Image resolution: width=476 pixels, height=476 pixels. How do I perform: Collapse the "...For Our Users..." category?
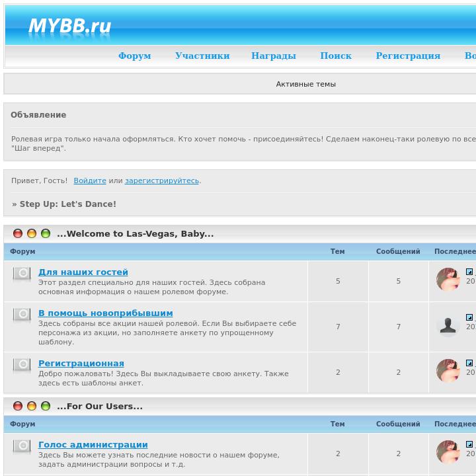click(x=99, y=406)
